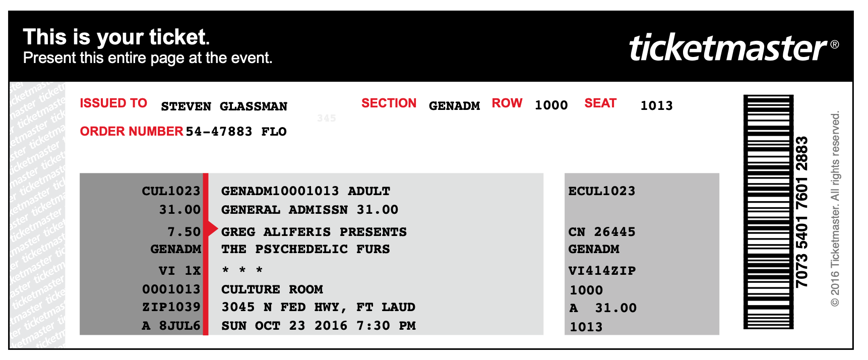Select the ISSUED TO label
The height and width of the screenshot is (360, 868).
113,103
